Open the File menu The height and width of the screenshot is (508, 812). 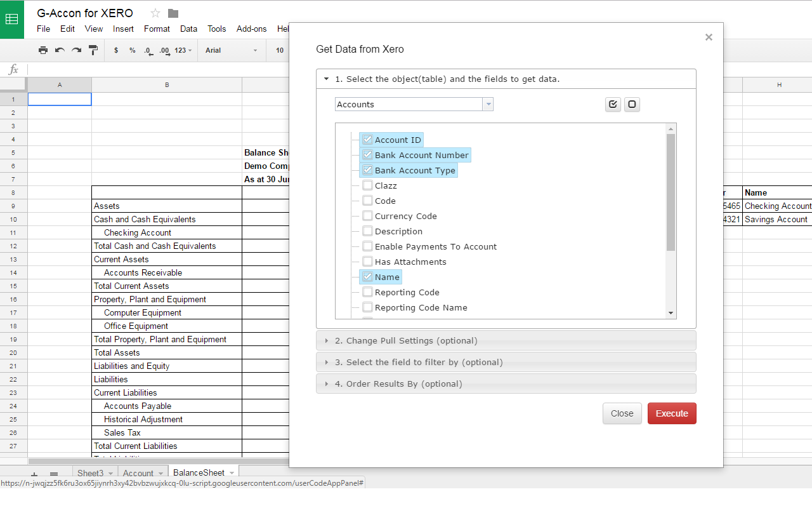(x=43, y=29)
